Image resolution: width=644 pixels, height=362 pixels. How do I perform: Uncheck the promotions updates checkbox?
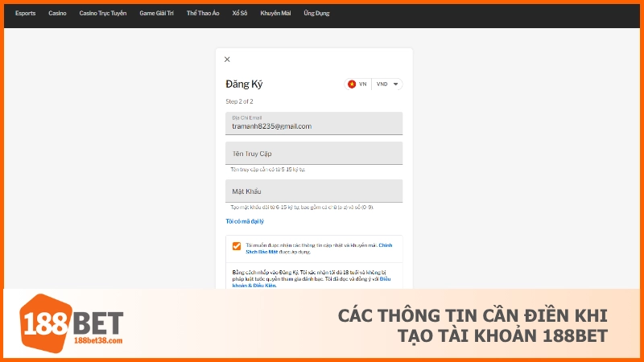[237, 246]
